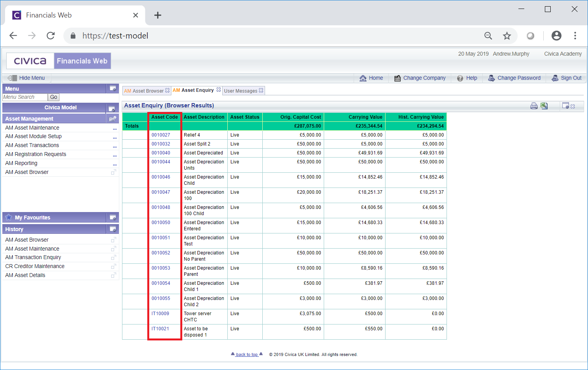Image resolution: width=588 pixels, height=370 pixels.
Task: Open asset code 0010046 link
Action: (161, 177)
